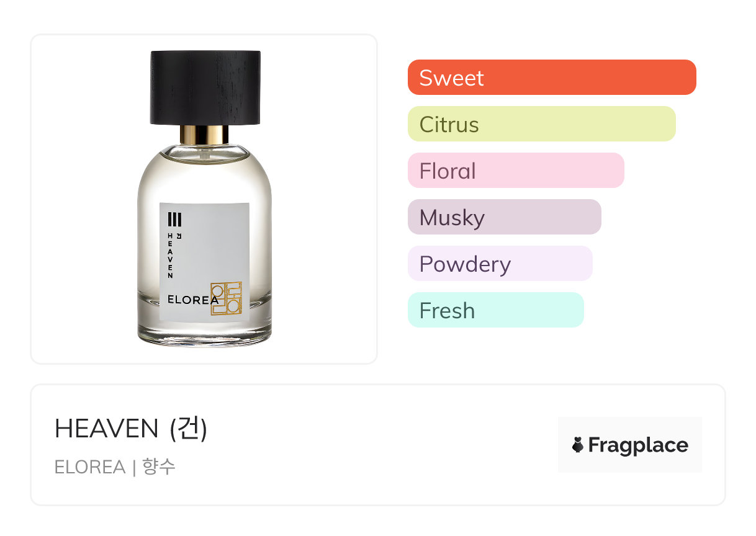Click the Fragplace wordmark
Viewport: 756px width, 536px height.
(638, 445)
